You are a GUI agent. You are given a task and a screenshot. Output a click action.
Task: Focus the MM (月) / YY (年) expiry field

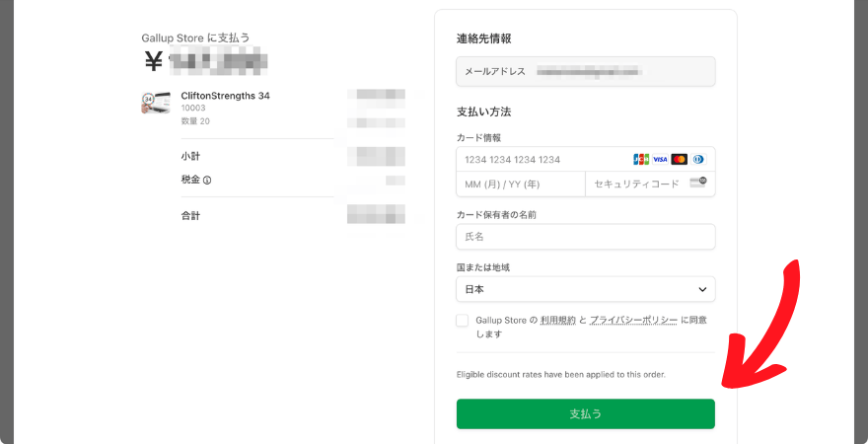point(521,185)
